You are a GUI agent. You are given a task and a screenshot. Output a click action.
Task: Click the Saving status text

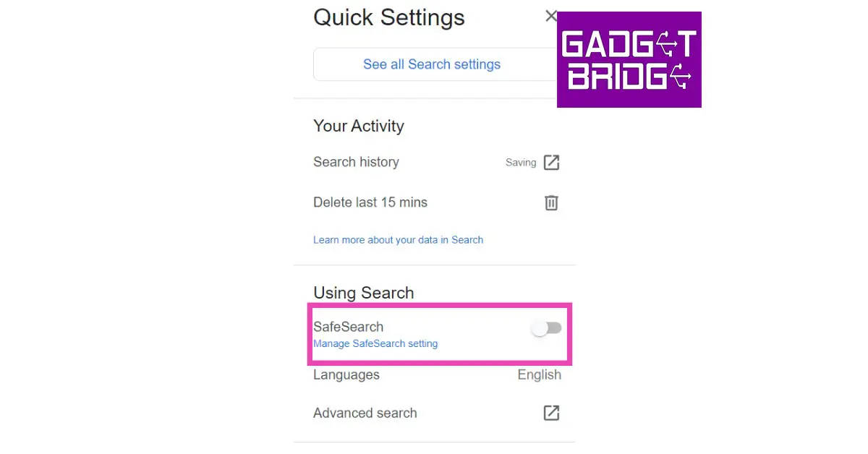[521, 163]
